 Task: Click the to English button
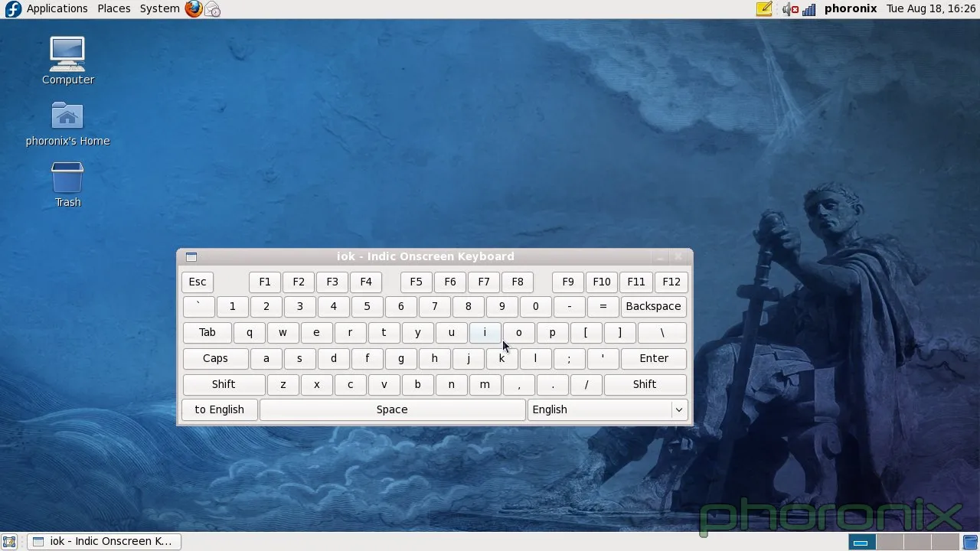click(x=219, y=410)
